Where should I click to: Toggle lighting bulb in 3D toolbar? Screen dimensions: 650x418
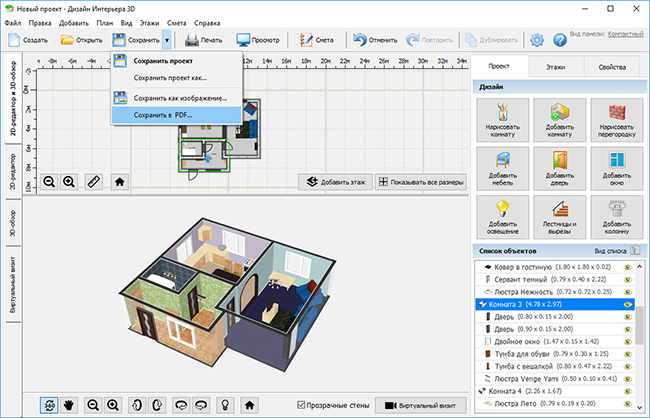225,405
